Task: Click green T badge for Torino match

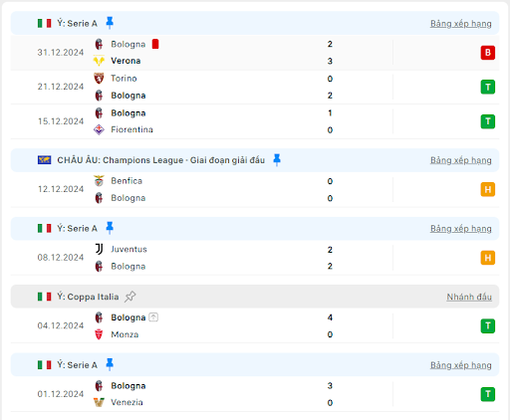Action: [488, 87]
